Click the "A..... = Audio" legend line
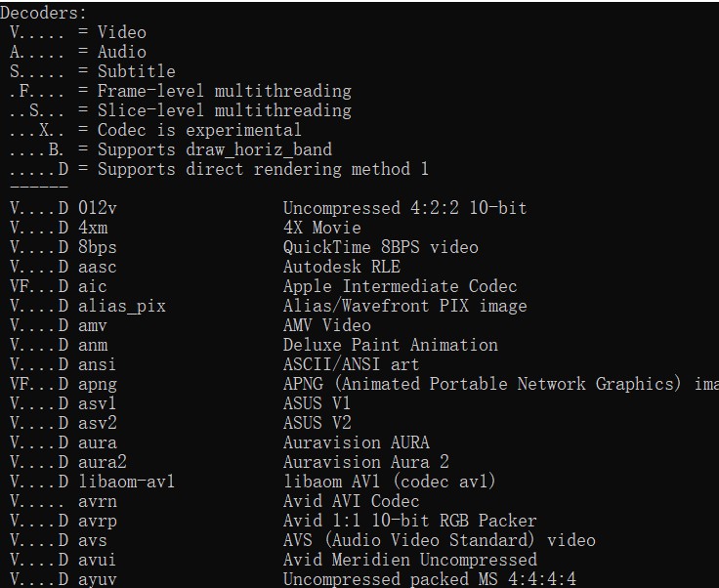The height and width of the screenshot is (588, 719). (78, 52)
